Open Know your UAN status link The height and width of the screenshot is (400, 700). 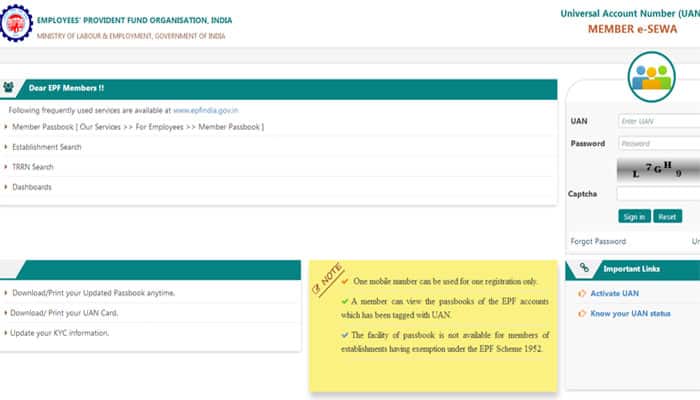(x=630, y=313)
